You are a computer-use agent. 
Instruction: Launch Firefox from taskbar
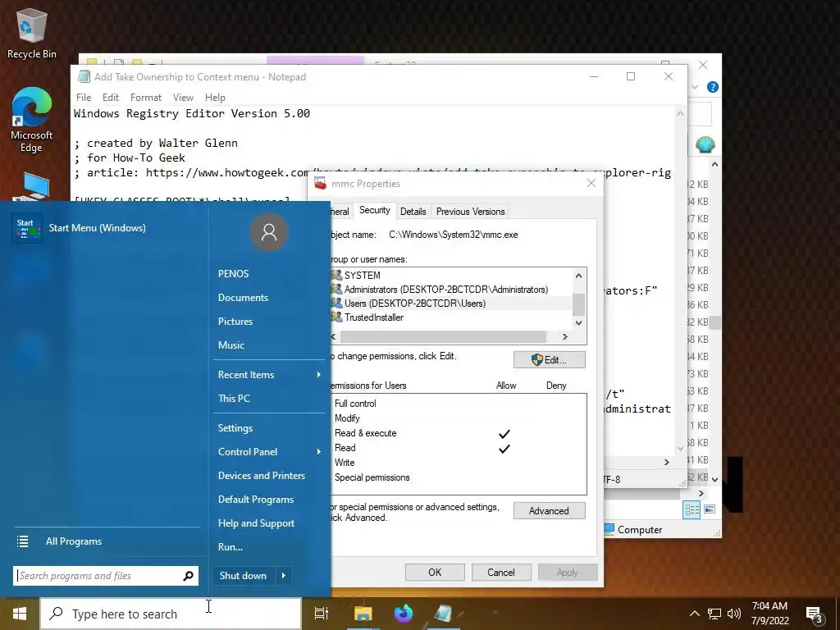[404, 614]
